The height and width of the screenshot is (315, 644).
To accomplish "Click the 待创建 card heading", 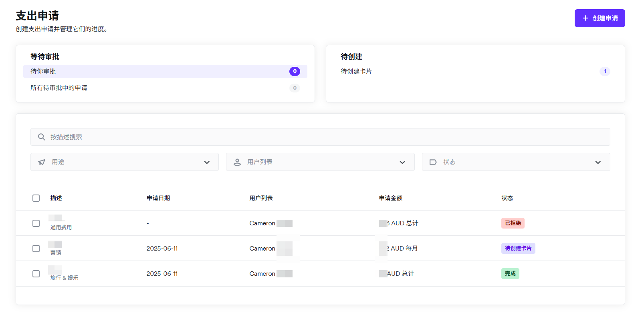I will pos(351,57).
